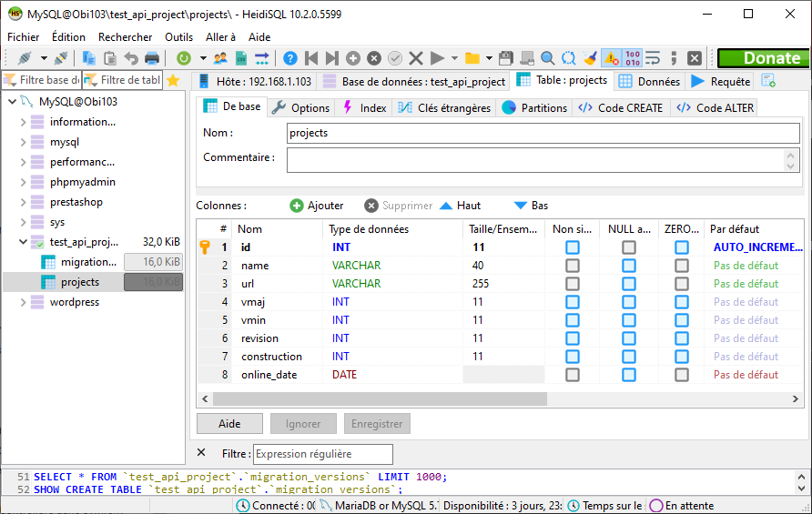Move the column down with Bas arrow
Screen dimensions: 812x514
(521, 206)
